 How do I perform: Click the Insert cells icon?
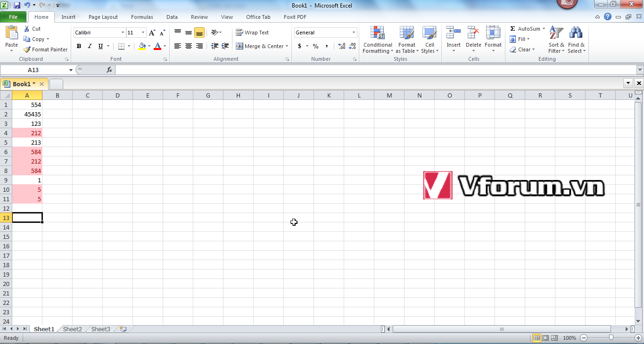[x=454, y=33]
